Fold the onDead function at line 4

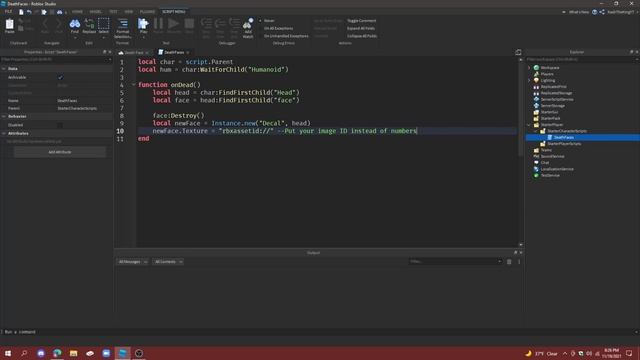click(x=133, y=85)
